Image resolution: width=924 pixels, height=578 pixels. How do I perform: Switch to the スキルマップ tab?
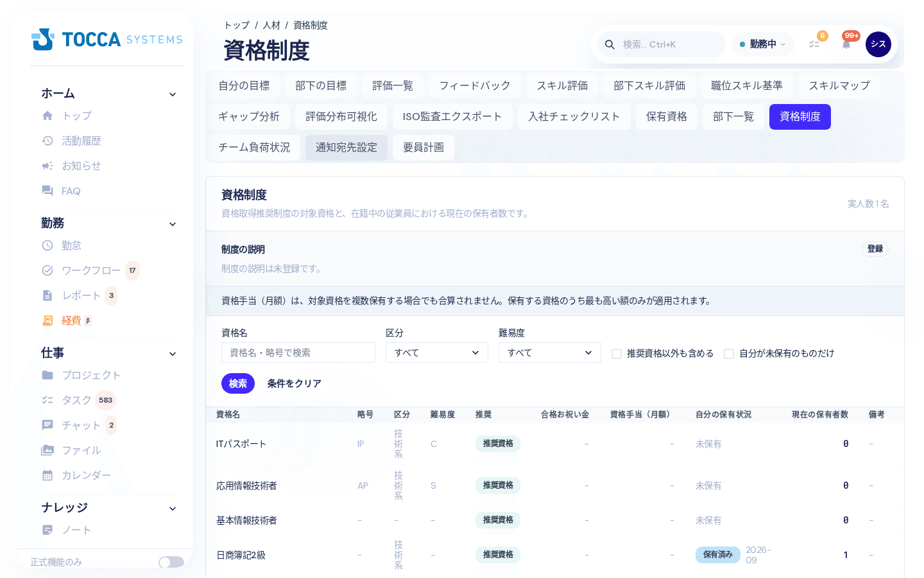[x=839, y=86]
